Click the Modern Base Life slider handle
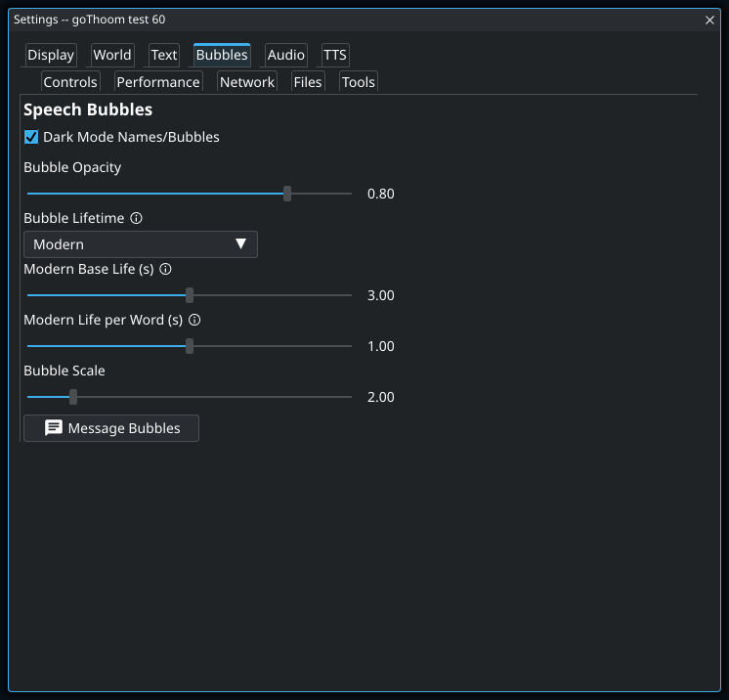Image resolution: width=729 pixels, height=700 pixels. [190, 295]
